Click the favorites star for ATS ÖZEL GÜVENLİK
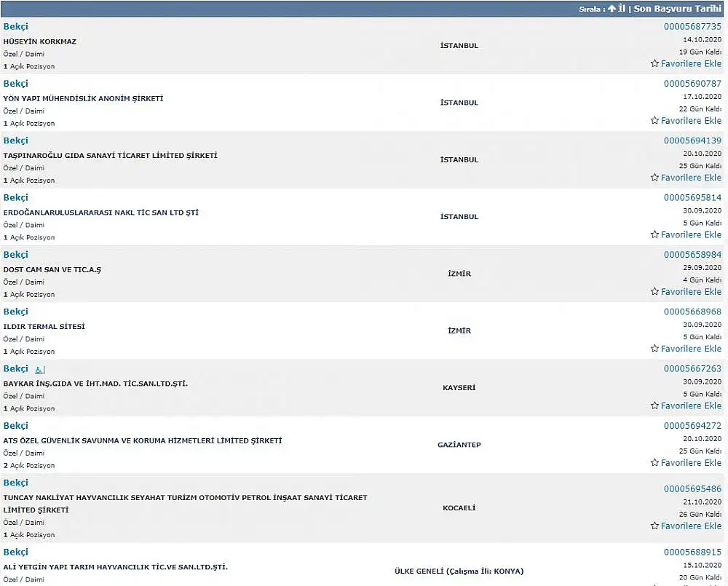Image resolution: width=728 pixels, height=586 pixels. click(x=654, y=462)
